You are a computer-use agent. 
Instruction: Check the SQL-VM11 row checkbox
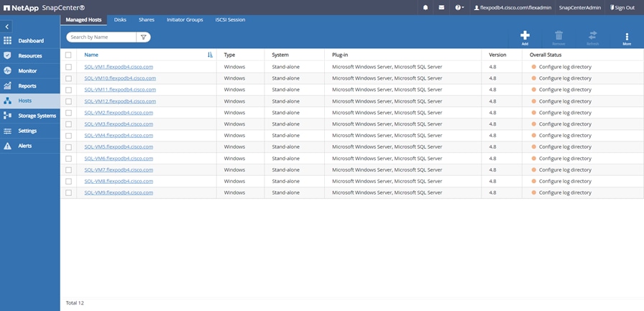[x=68, y=90]
